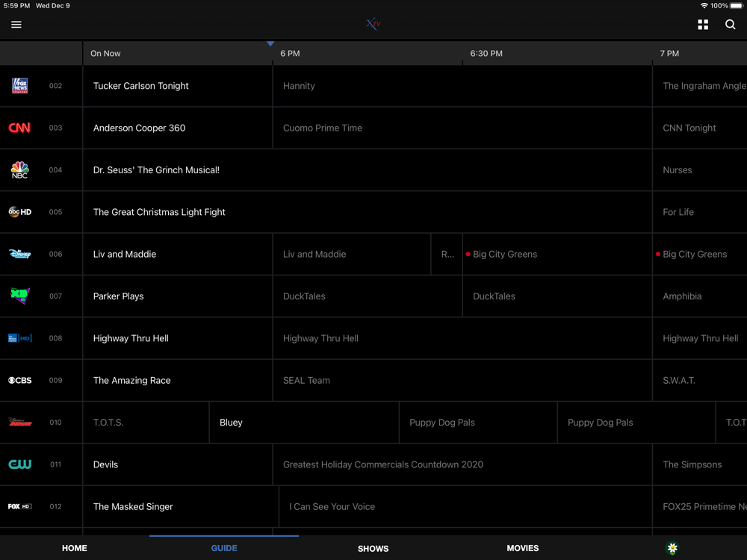The image size is (747, 560).
Task: Select For Life on ABC HD
Action: (700, 212)
